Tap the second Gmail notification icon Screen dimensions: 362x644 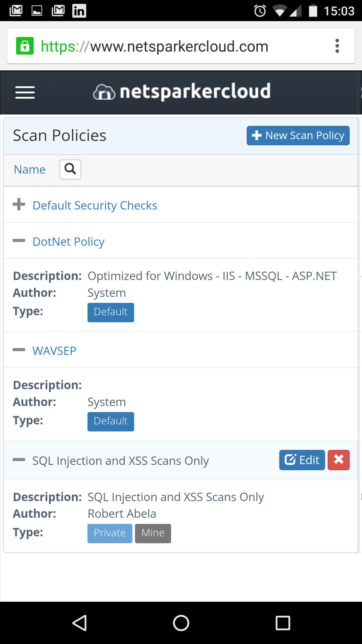pyautogui.click(x=58, y=11)
